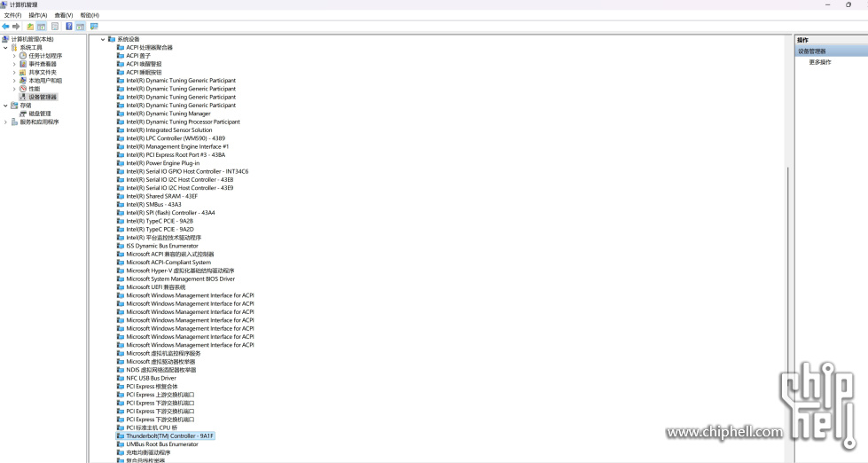Image resolution: width=868 pixels, height=463 pixels.
Task: Select Intel(R) Dynamic Tuning Processor Participant
Action: pyautogui.click(x=184, y=122)
